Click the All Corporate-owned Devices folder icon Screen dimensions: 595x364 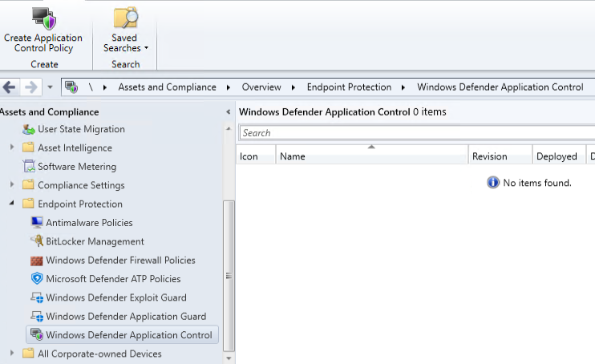coord(28,353)
